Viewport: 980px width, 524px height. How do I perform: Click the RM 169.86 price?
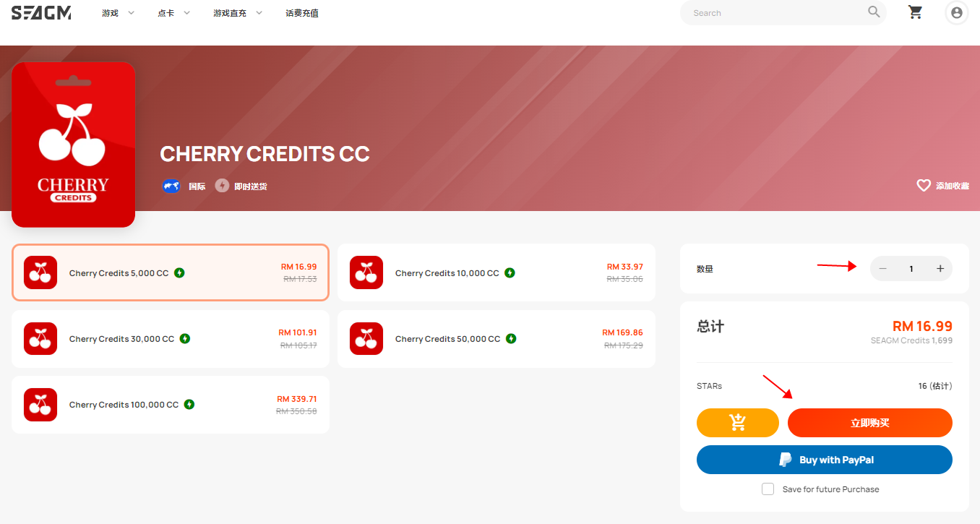point(622,333)
